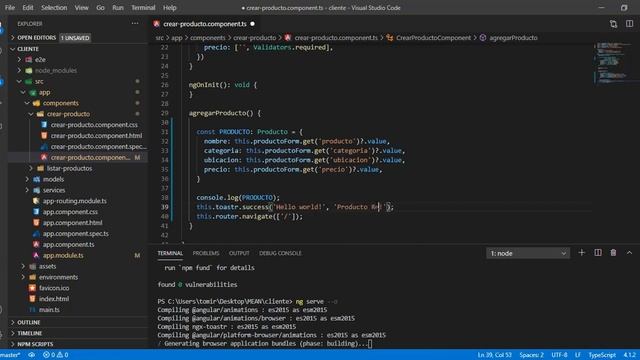640x360 pixels.
Task: Open the Go menu
Action: [x=100, y=8]
